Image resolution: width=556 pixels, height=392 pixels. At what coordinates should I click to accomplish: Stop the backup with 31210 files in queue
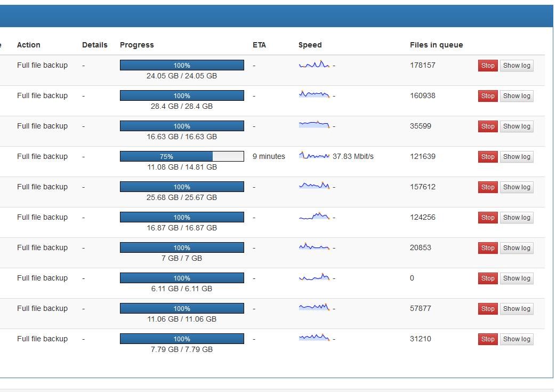tap(488, 339)
